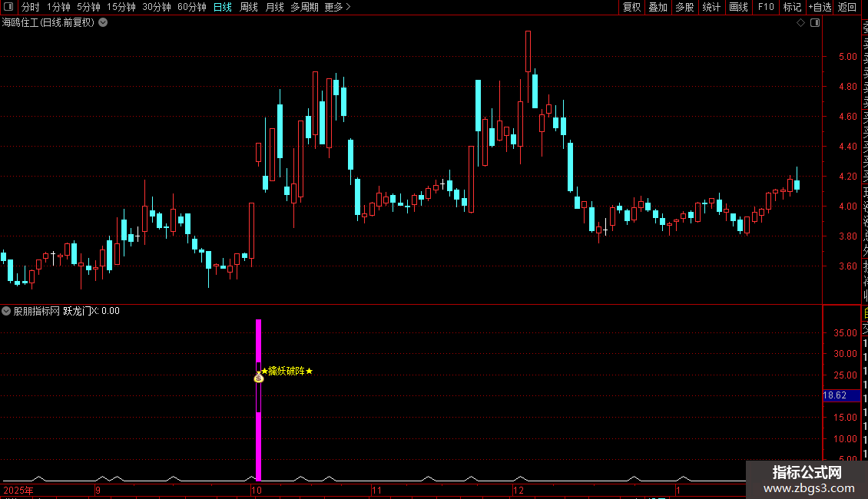868x499 pixels.
Task: Click the 复权 adjustment button
Action: (x=631, y=7)
